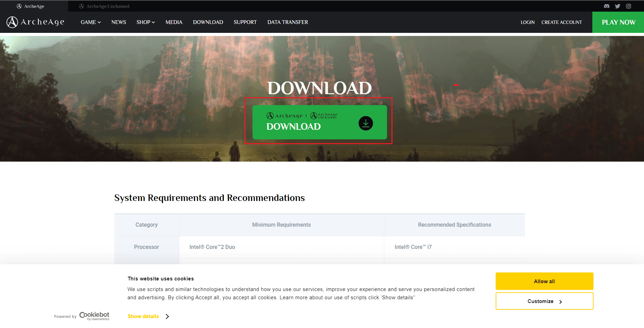Screen dimensions: 644x328
Task: Click the large DOWNLOAD hero title
Action: coord(320,88)
